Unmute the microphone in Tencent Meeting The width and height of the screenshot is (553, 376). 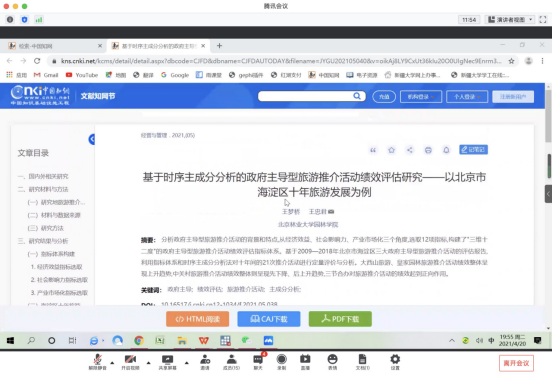point(97,362)
